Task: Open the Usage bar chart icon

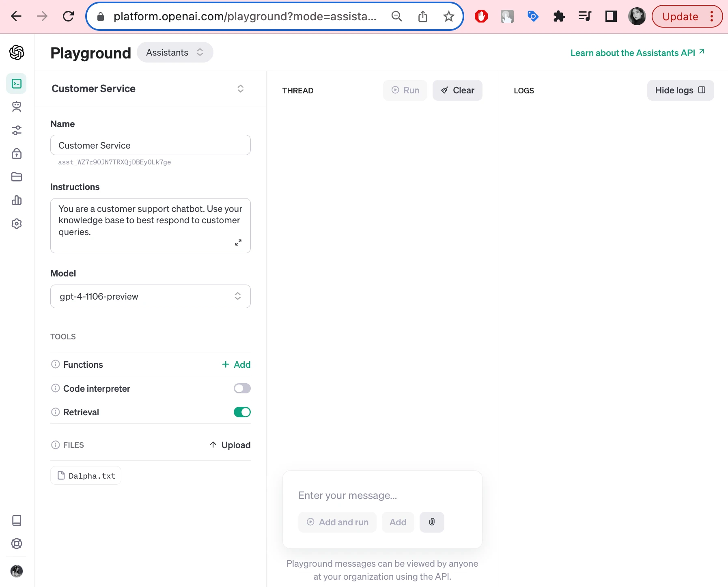Action: [x=17, y=200]
